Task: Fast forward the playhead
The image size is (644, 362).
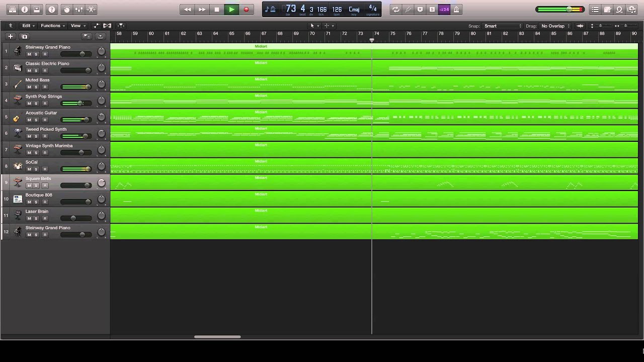Action: (202, 10)
